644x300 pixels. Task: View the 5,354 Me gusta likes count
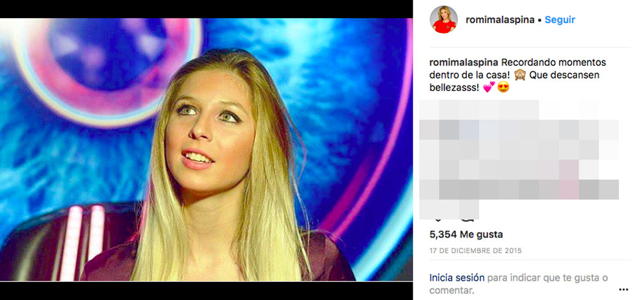pos(466,235)
